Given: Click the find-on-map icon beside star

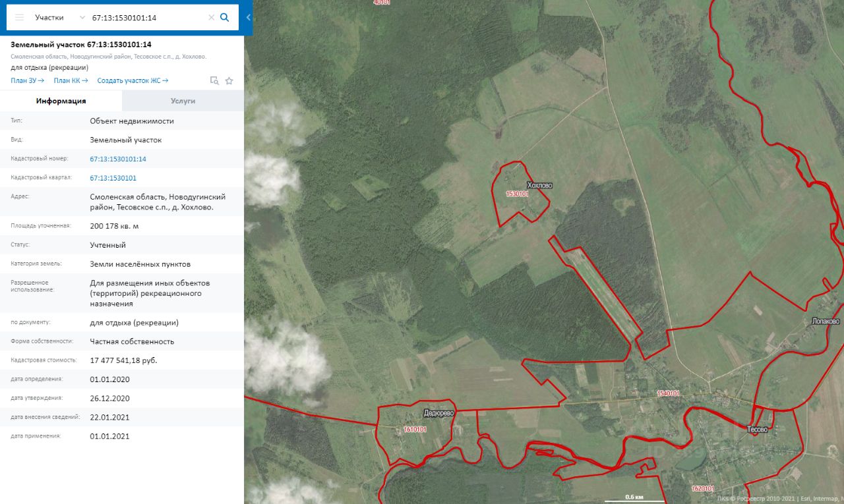Looking at the screenshot, I should click(x=214, y=80).
